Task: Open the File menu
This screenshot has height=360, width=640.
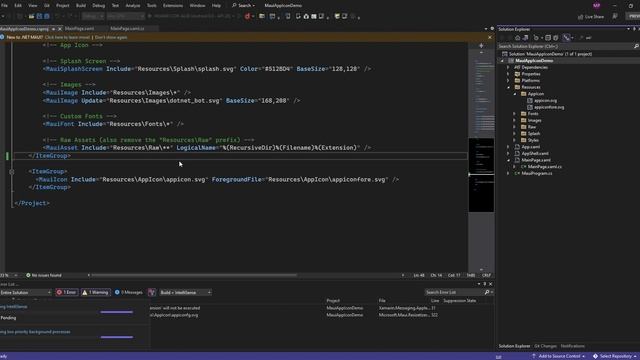Action: 4,6
